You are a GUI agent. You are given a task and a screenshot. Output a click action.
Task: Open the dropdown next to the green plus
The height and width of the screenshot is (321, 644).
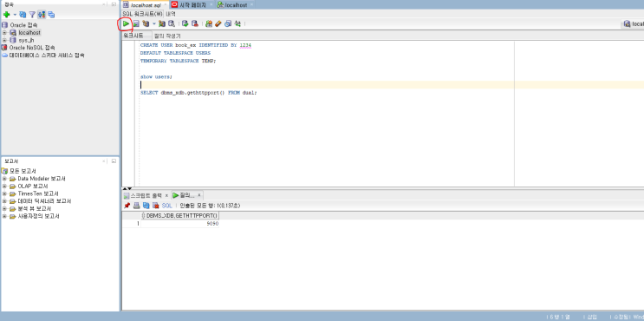click(15, 15)
